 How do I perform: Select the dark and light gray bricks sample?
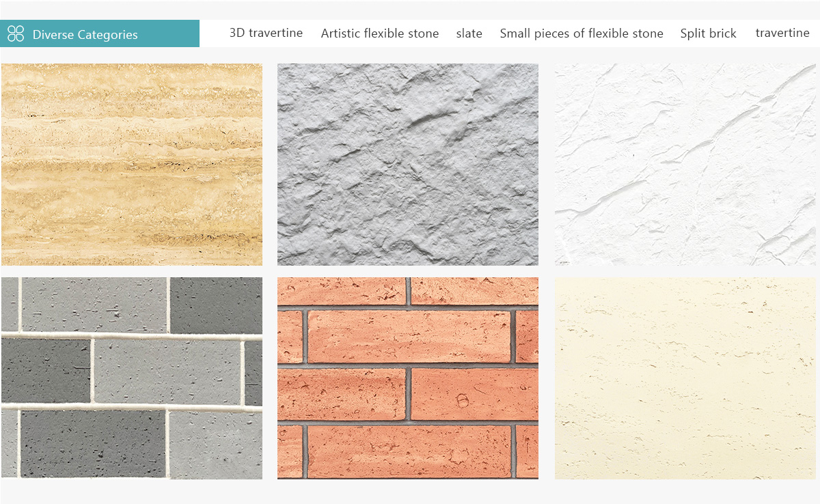132,378
